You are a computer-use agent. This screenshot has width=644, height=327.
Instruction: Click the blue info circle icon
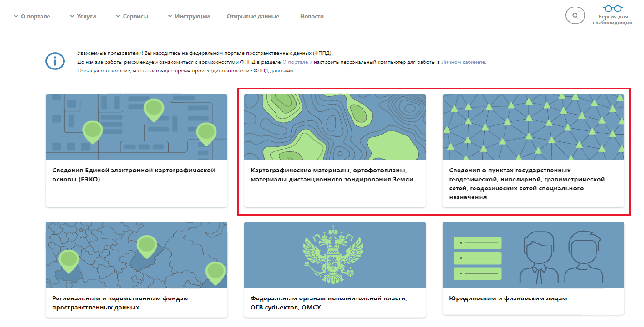point(54,61)
